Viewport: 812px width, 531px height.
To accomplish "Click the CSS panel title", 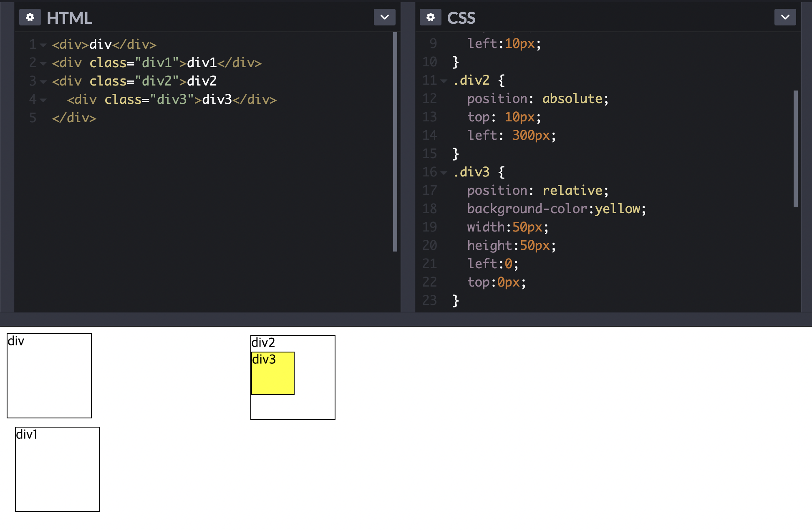I will 461,18.
